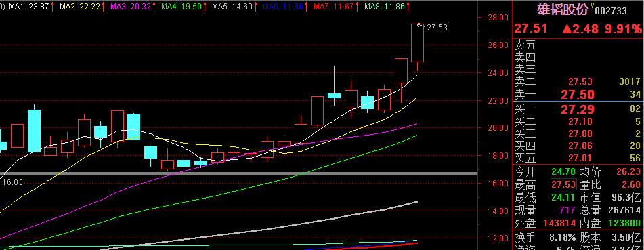644x250 pixels.
Task: Click the yellow V marker beside 雄韬股份
Action: tap(593, 5)
